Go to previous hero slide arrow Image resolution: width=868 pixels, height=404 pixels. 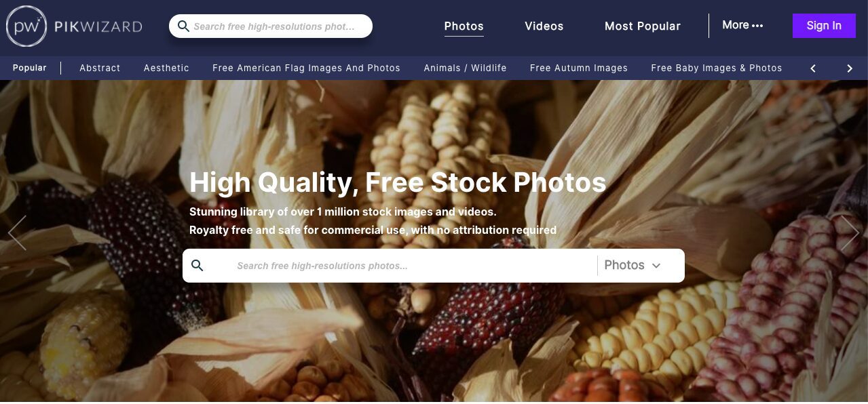[17, 233]
